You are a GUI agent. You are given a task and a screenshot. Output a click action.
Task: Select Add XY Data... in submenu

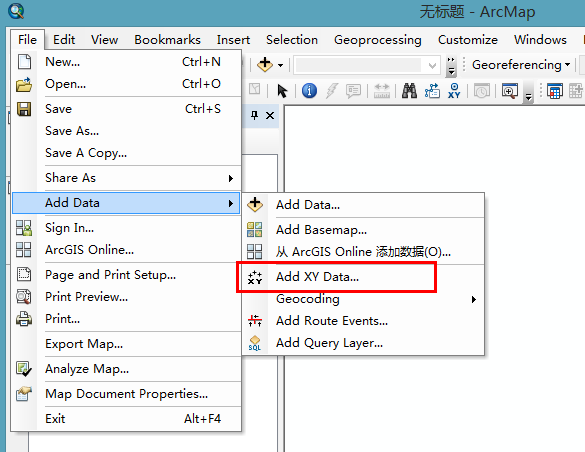[x=363, y=277]
